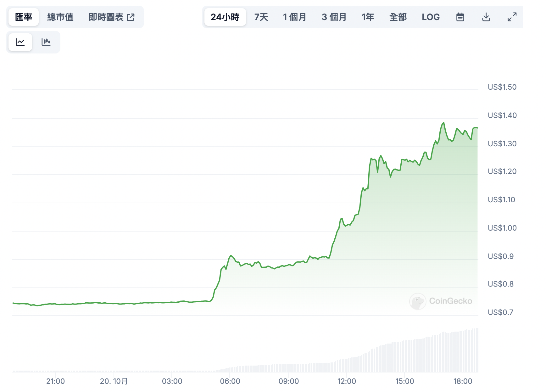The image size is (546, 392).
Task: Show the 1年 price history
Action: point(368,17)
